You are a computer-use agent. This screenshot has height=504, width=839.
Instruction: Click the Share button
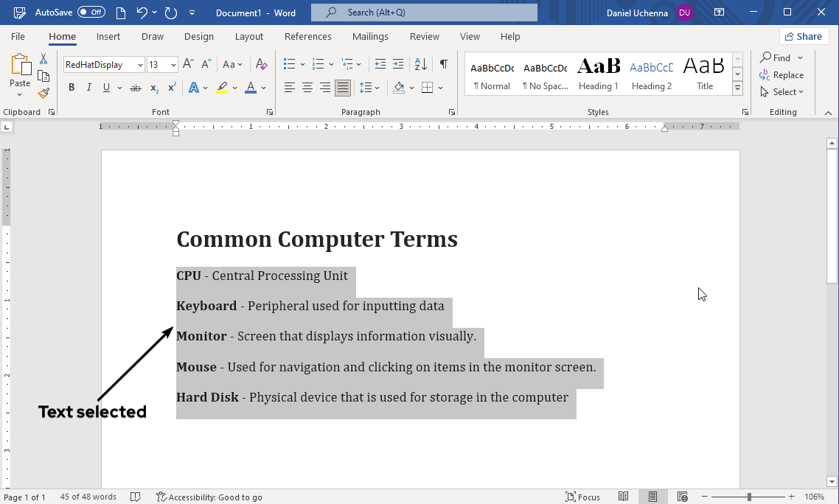tap(804, 36)
